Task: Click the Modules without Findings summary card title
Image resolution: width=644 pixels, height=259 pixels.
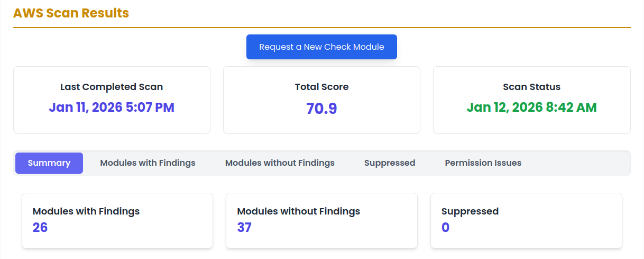Action: tap(299, 211)
